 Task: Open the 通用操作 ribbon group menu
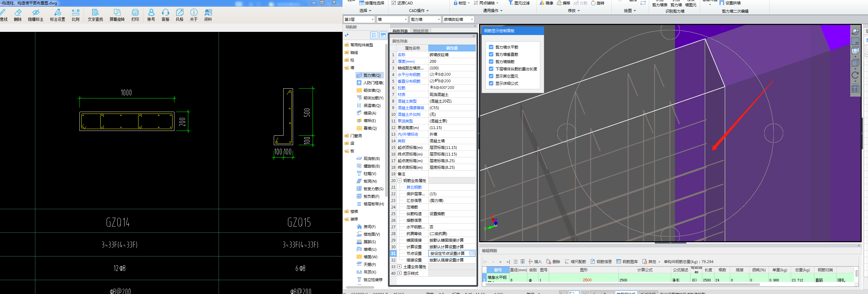point(493,11)
